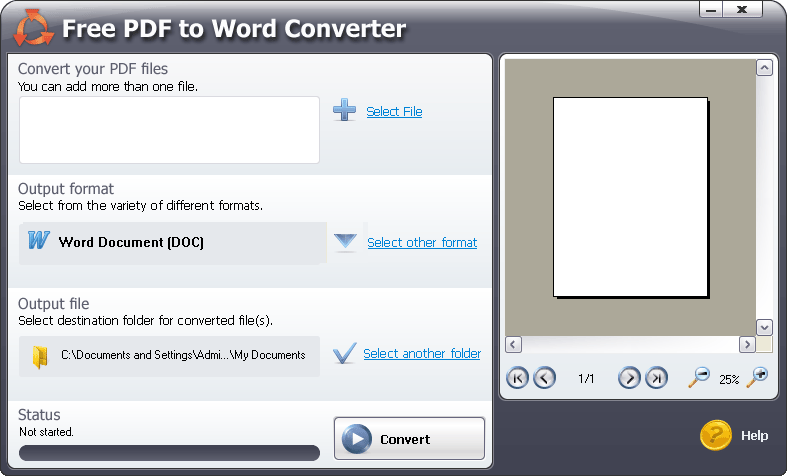The width and height of the screenshot is (787, 476).
Task: Click the Select another folder link
Action: coord(421,354)
